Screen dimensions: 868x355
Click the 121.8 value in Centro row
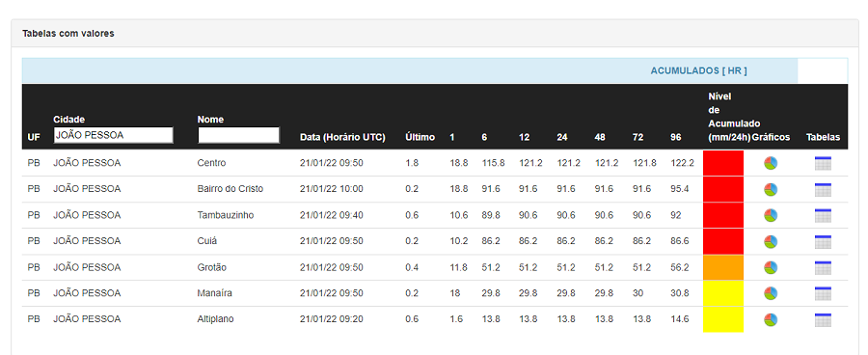(644, 163)
